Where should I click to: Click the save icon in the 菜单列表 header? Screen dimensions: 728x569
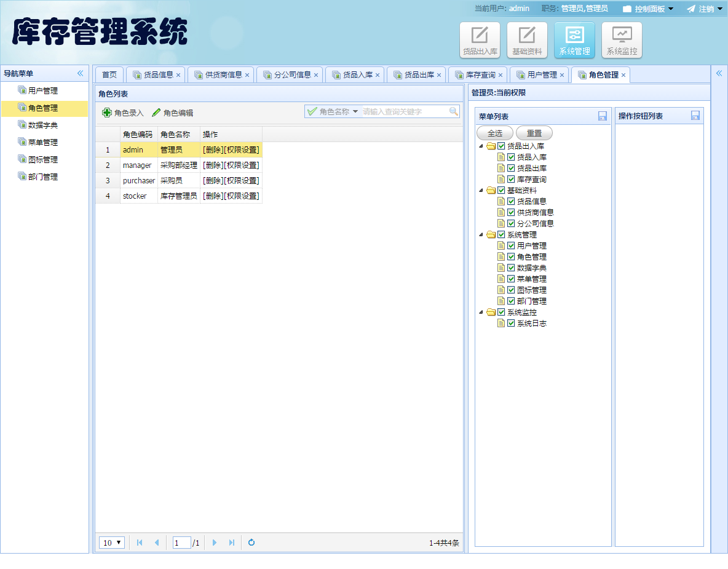tap(602, 116)
